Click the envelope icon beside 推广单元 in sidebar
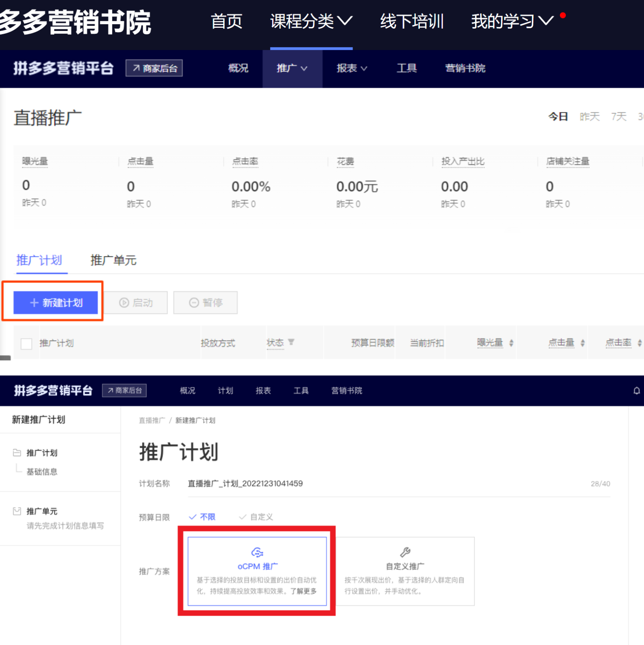This screenshot has width=644, height=645. coord(17,511)
